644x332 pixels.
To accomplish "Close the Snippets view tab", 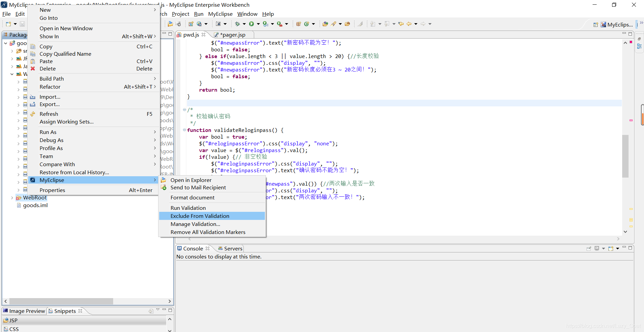I will [x=80, y=311].
